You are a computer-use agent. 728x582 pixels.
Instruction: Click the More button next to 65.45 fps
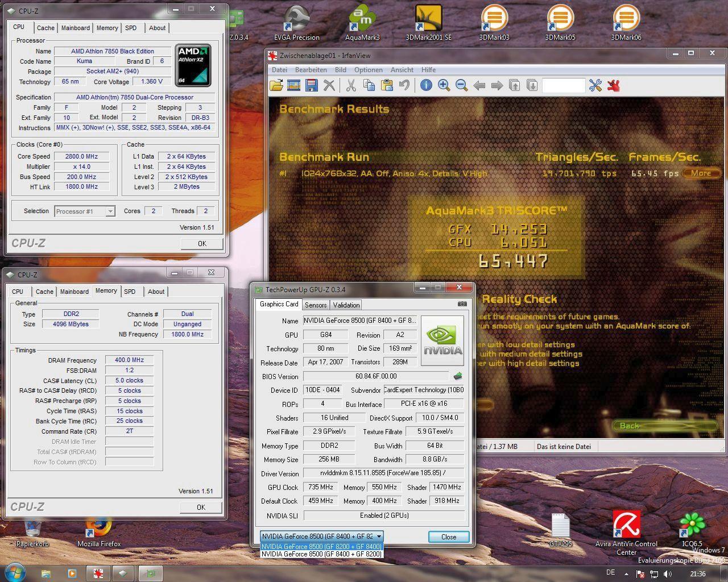pos(701,173)
